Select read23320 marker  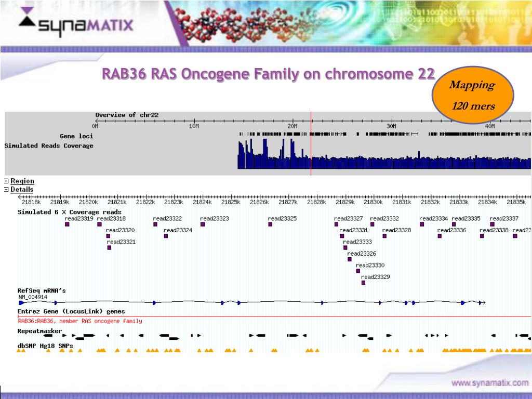(x=108, y=236)
